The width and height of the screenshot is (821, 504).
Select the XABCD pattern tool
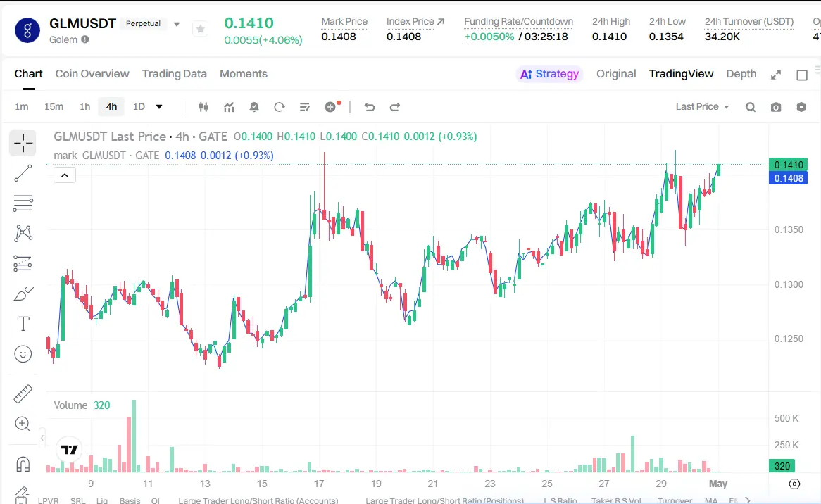[23, 233]
